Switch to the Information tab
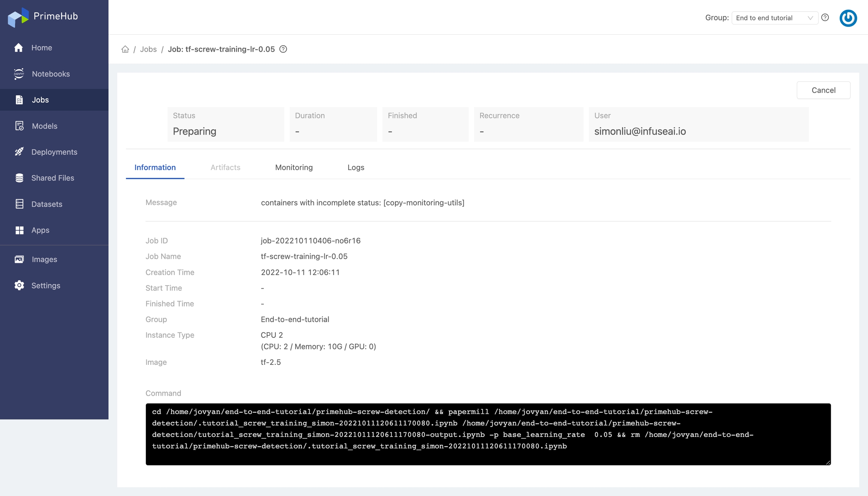868x496 pixels. [155, 167]
